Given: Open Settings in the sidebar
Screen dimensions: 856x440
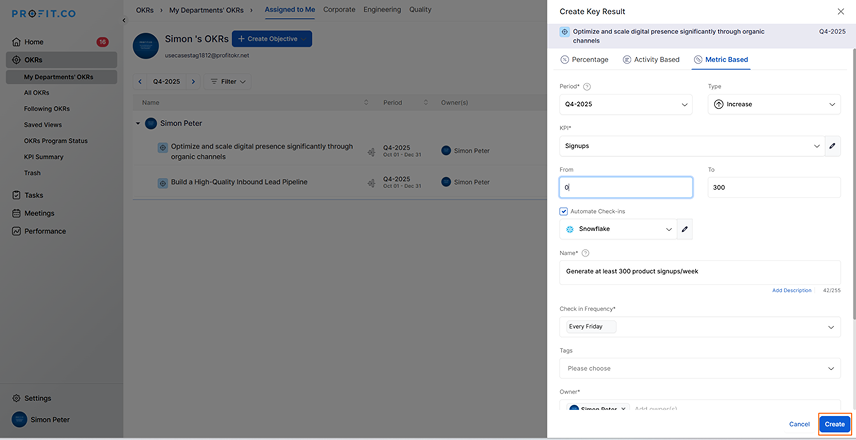Looking at the screenshot, I should point(38,398).
